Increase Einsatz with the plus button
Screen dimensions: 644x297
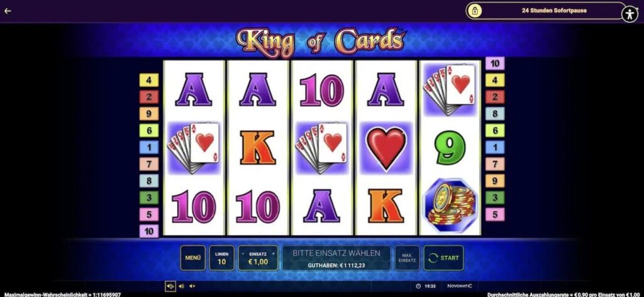pos(273,254)
